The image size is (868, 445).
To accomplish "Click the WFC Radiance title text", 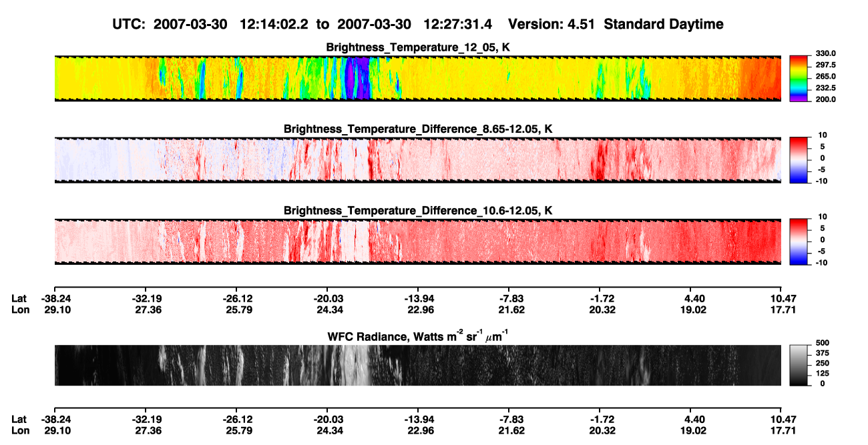I will (418, 336).
